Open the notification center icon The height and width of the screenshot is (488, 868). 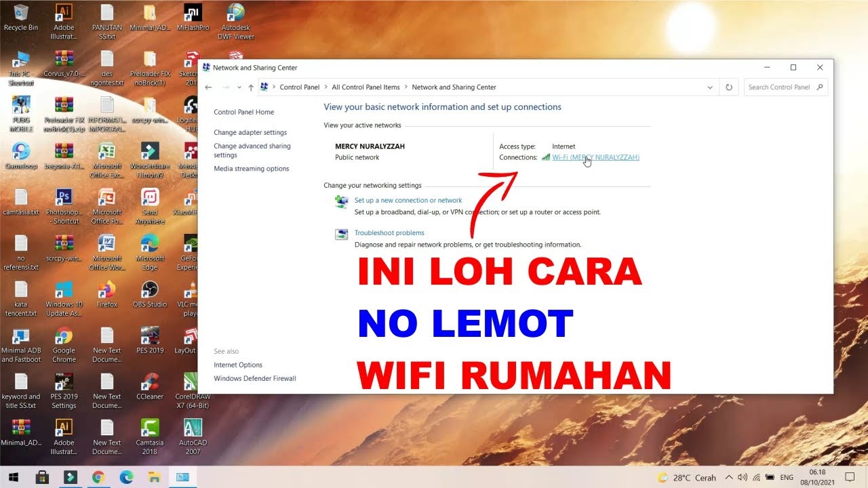[x=850, y=477]
